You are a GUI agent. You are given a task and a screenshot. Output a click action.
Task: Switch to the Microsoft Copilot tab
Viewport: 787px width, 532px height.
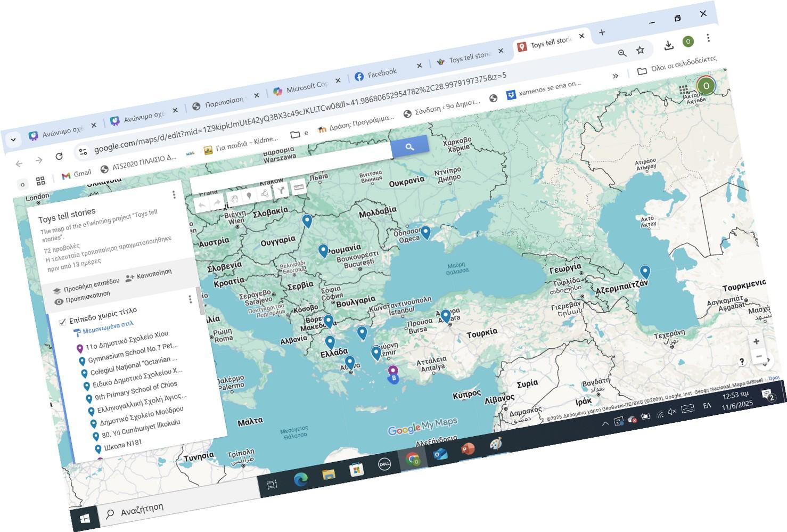click(301, 88)
